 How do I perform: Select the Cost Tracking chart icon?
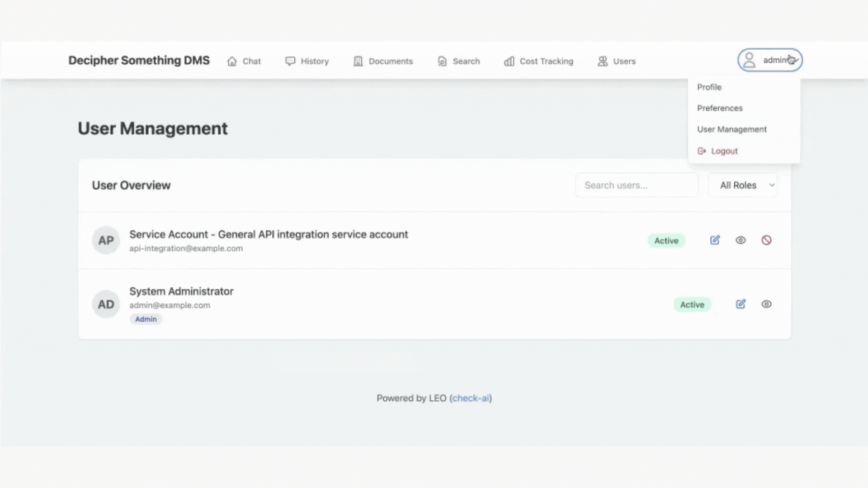coord(509,61)
